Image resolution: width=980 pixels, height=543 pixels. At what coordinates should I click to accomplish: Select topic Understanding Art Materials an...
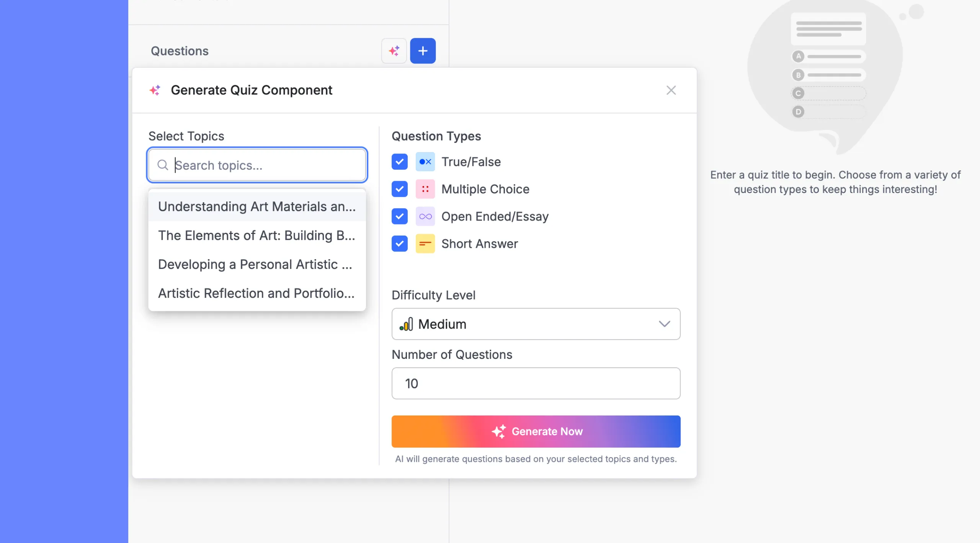click(257, 207)
